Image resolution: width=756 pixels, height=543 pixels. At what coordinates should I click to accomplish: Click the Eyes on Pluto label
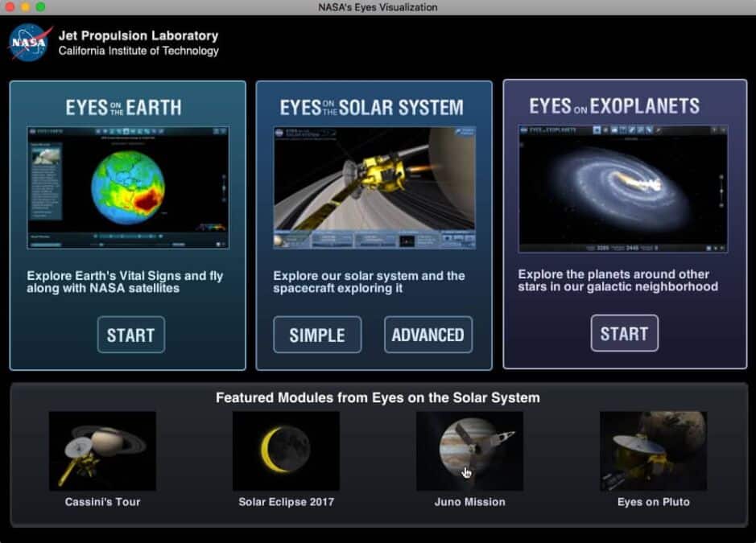coord(653,502)
